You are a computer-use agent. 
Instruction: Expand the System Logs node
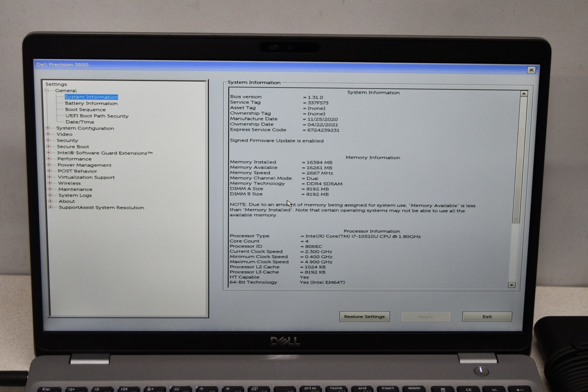[x=50, y=195]
